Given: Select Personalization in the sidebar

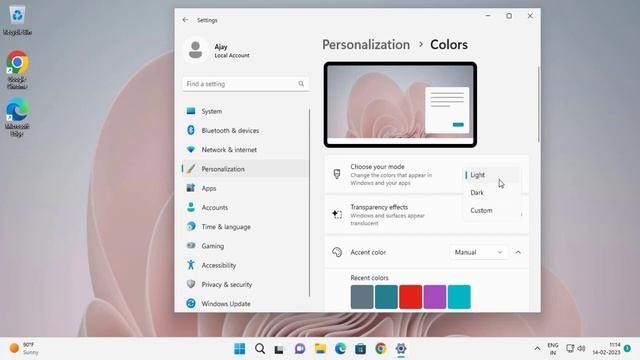Looking at the screenshot, I should click(x=245, y=169).
